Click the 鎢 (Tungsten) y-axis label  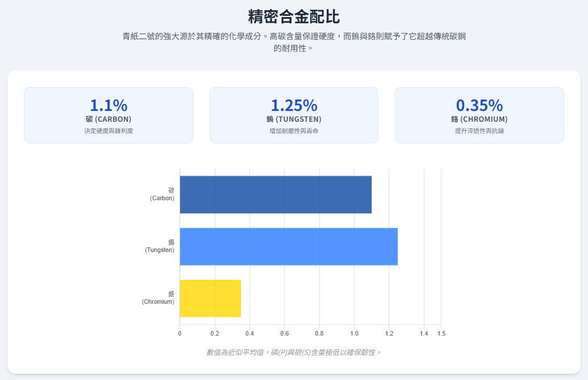(160, 246)
